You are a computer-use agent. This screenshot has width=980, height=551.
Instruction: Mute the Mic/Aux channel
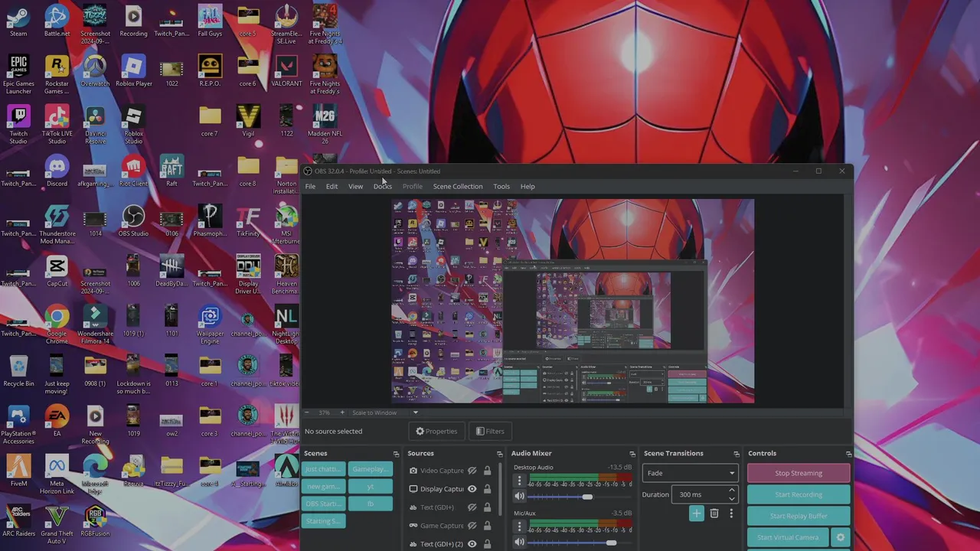click(519, 543)
